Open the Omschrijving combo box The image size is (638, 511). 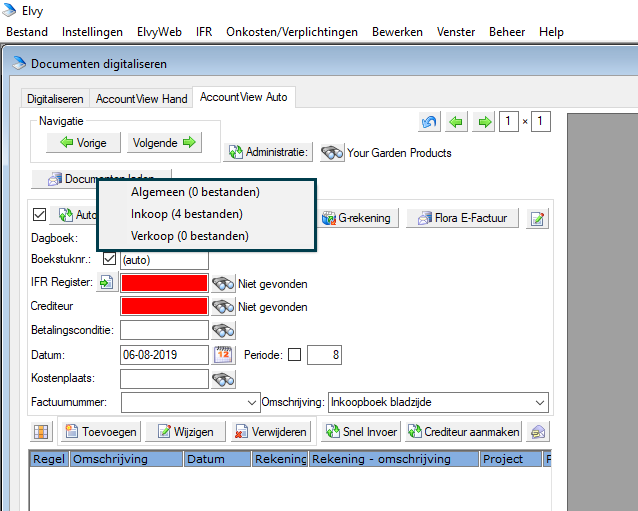coord(540,402)
